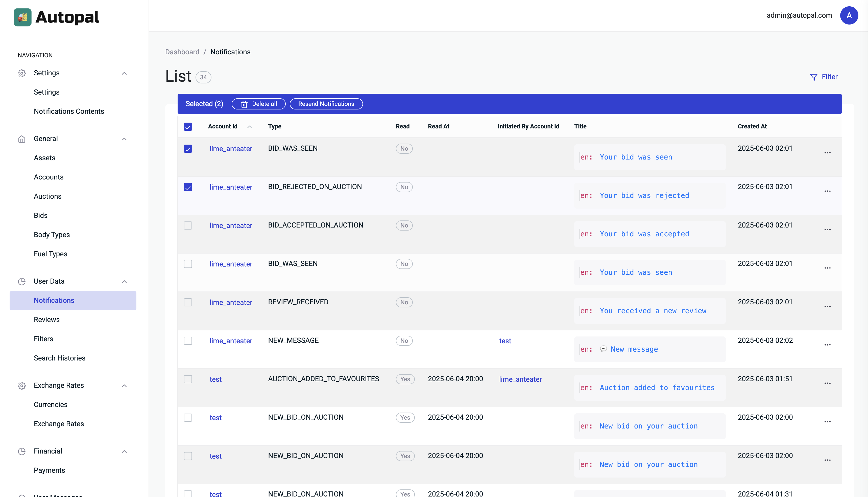
Task: Open Reviews under User Data
Action: coord(47,320)
